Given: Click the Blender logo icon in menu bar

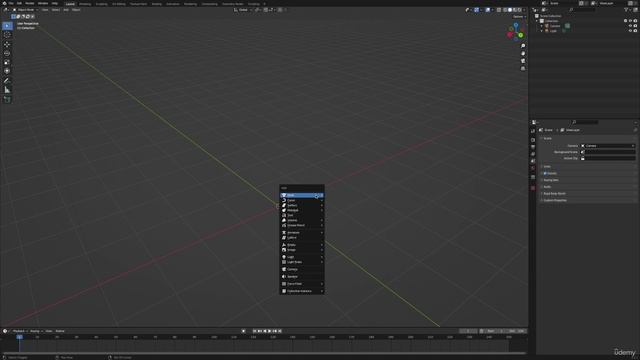Looking at the screenshot, I should [x=4, y=3].
